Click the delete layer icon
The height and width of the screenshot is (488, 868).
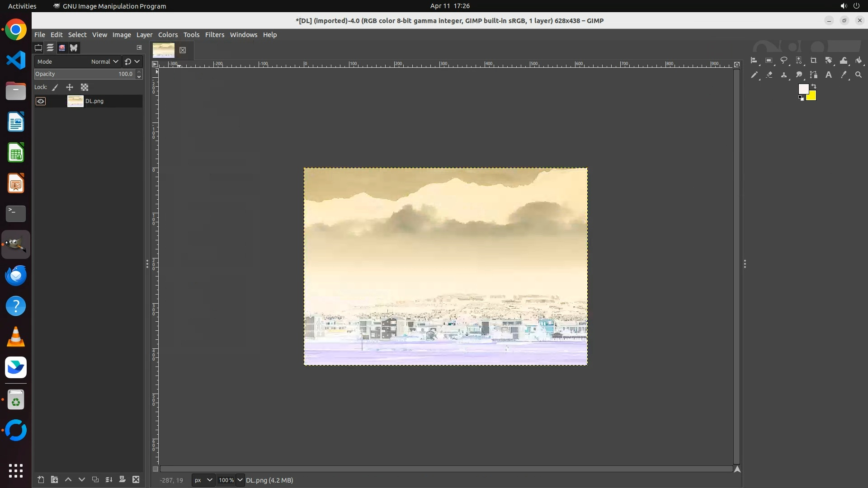point(136,479)
